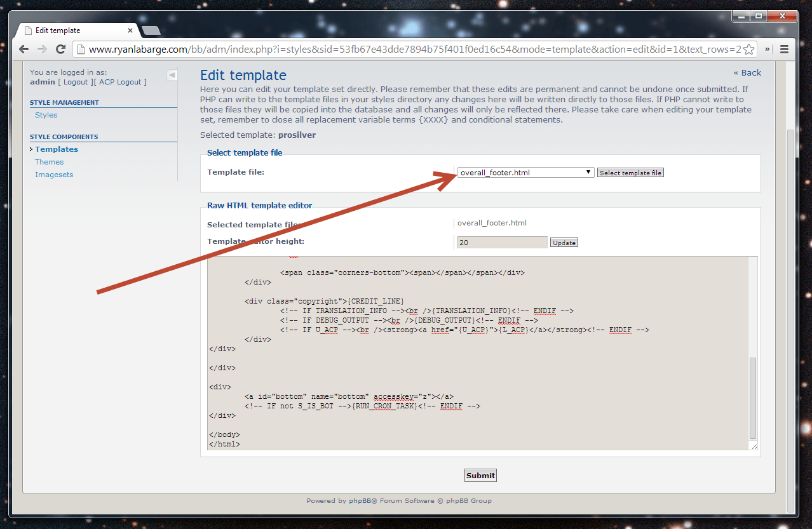Click the Select template file button
This screenshot has width=812, height=529.
click(x=630, y=173)
